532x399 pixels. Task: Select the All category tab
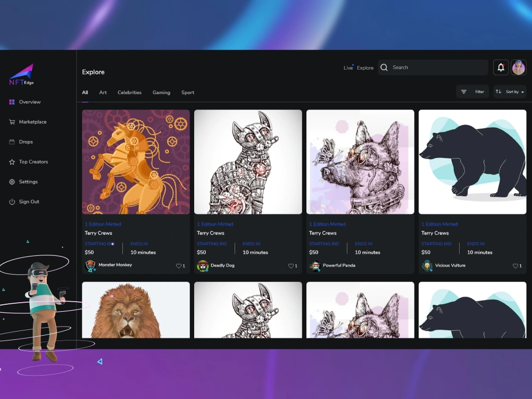click(x=85, y=92)
